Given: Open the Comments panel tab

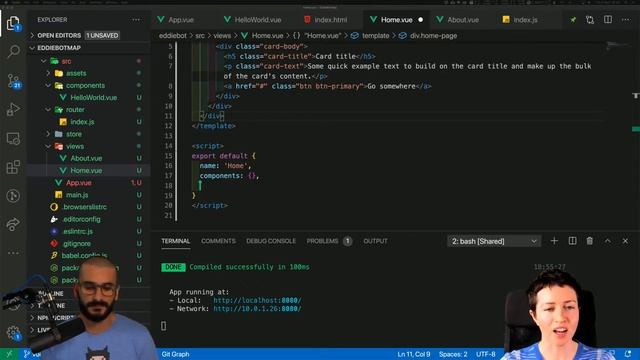Looking at the screenshot, I should coord(218,241).
